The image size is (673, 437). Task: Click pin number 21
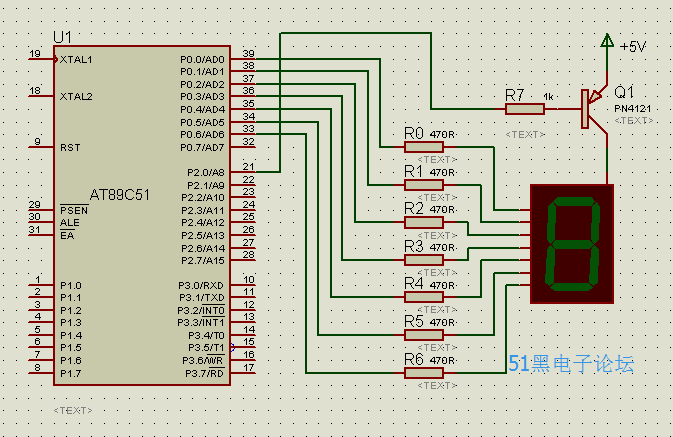point(249,167)
